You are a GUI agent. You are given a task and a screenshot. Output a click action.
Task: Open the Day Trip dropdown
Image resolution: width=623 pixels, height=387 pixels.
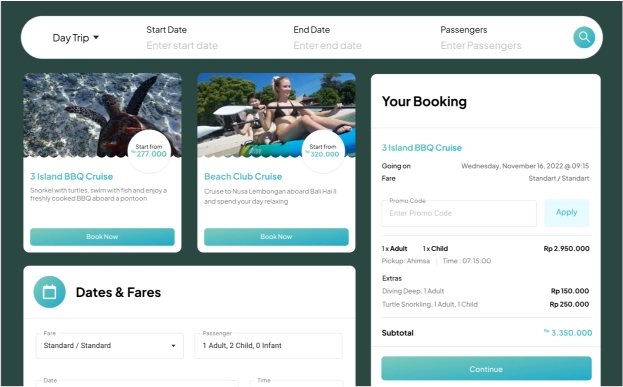point(75,38)
